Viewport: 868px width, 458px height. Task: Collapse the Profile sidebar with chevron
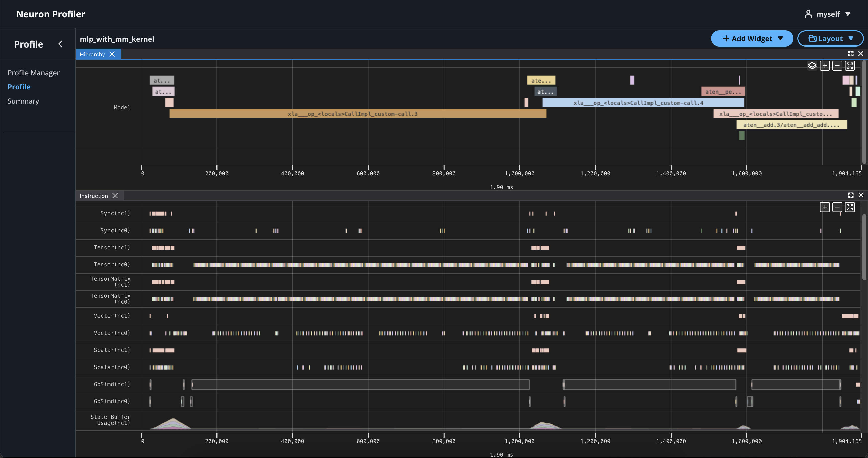pos(60,44)
